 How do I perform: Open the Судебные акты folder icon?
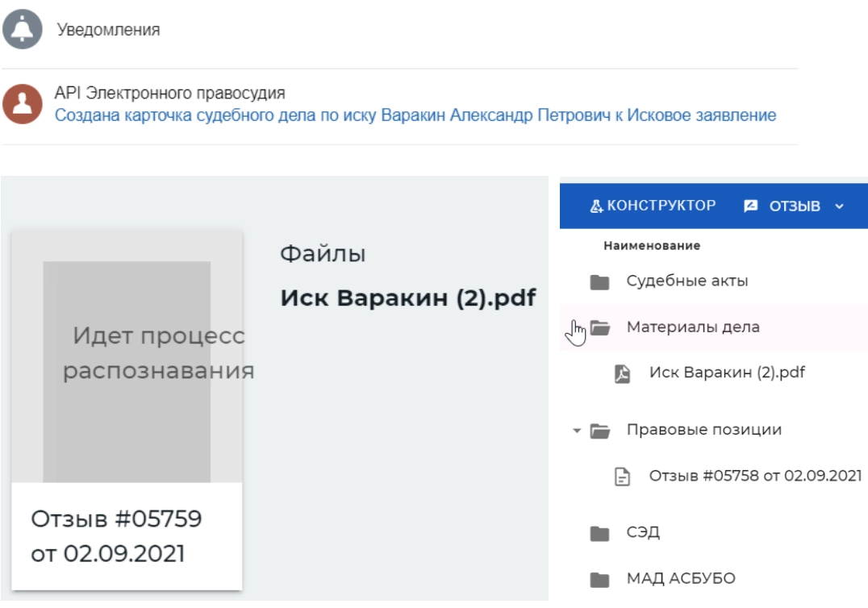click(x=599, y=282)
